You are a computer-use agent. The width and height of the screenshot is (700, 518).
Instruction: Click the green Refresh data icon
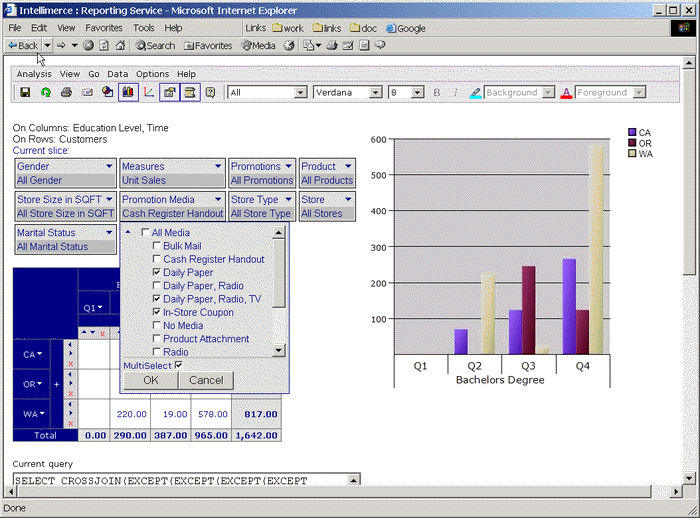coord(46,92)
